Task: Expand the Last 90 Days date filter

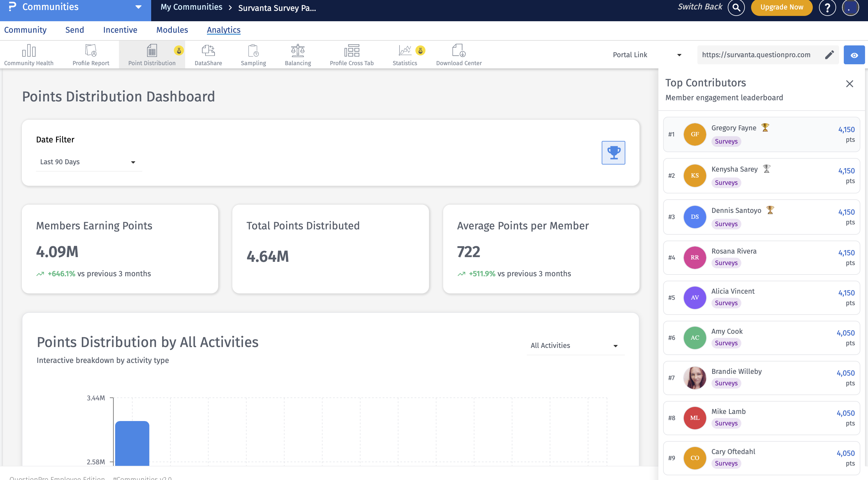Action: click(89, 162)
